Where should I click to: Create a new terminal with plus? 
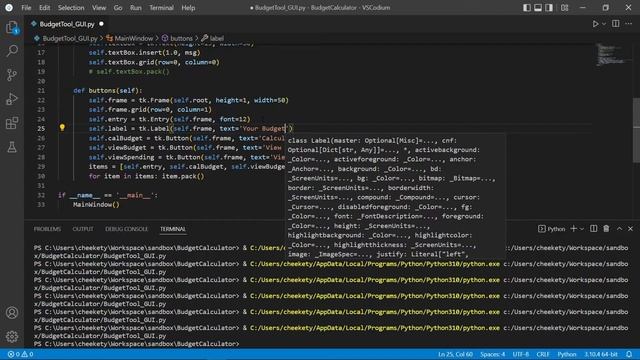coord(573,229)
